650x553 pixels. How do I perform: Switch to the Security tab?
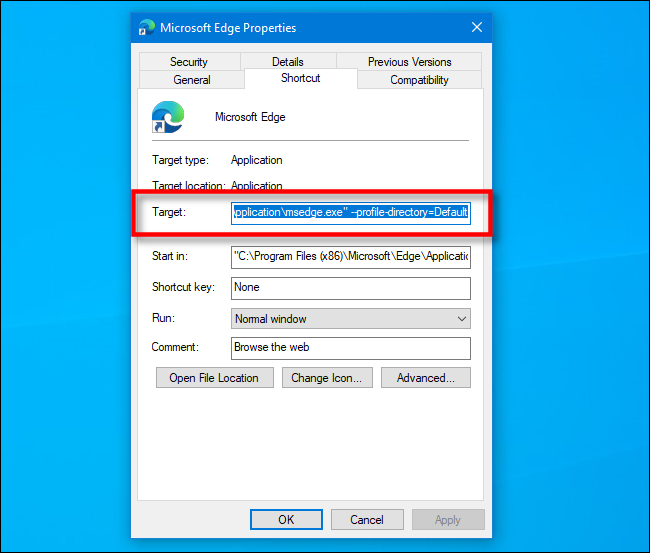(x=189, y=61)
